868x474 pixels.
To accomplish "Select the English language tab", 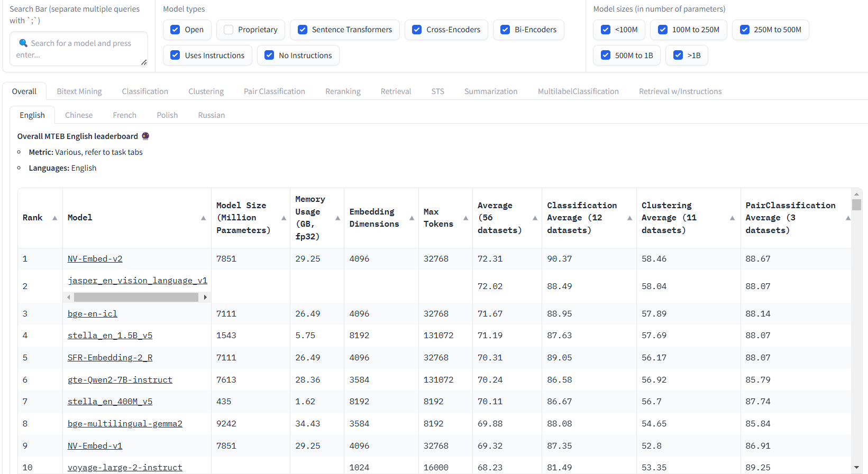I will click(32, 115).
